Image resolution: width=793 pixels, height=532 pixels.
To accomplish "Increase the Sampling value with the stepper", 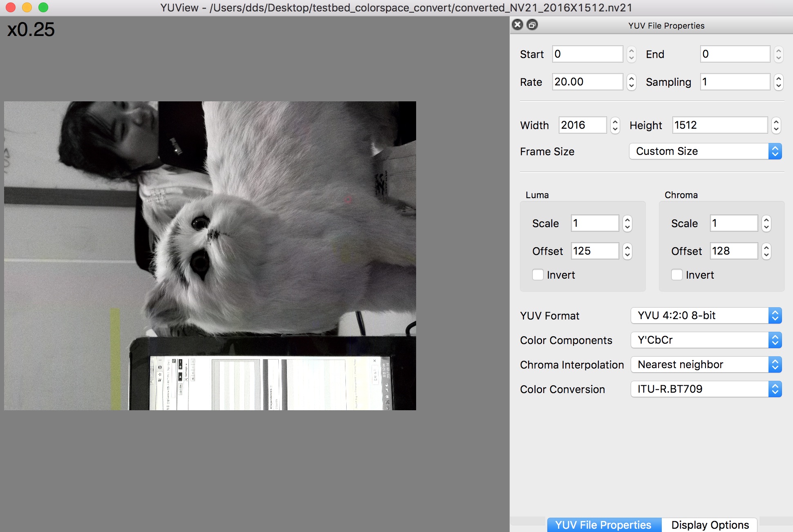I will [779, 79].
